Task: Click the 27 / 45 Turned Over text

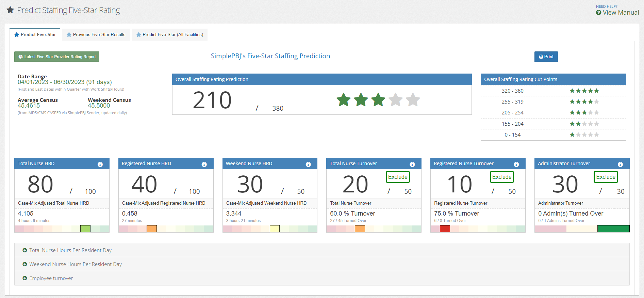Action: point(348,221)
